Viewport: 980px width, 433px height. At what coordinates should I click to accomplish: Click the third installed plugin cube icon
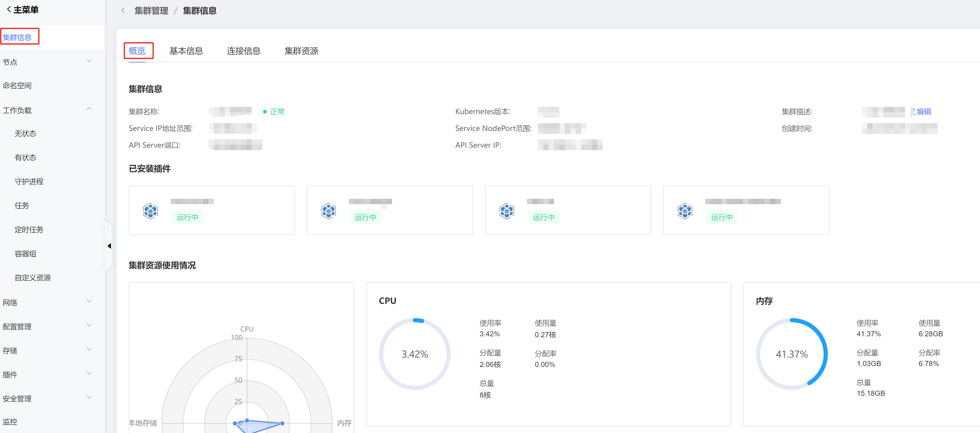click(506, 210)
